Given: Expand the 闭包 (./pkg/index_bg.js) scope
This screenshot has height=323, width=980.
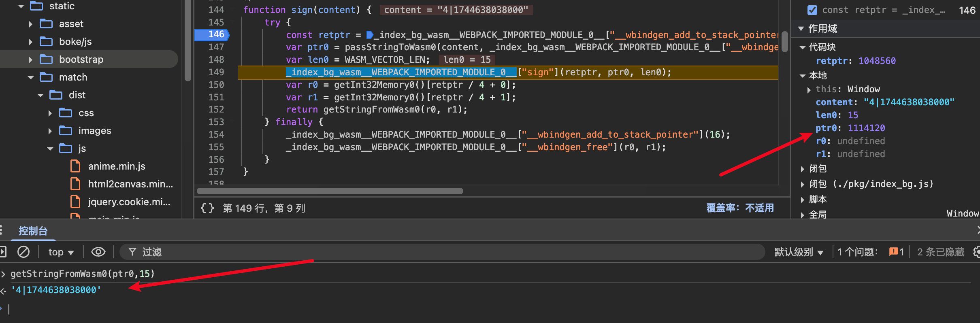Looking at the screenshot, I should (803, 184).
